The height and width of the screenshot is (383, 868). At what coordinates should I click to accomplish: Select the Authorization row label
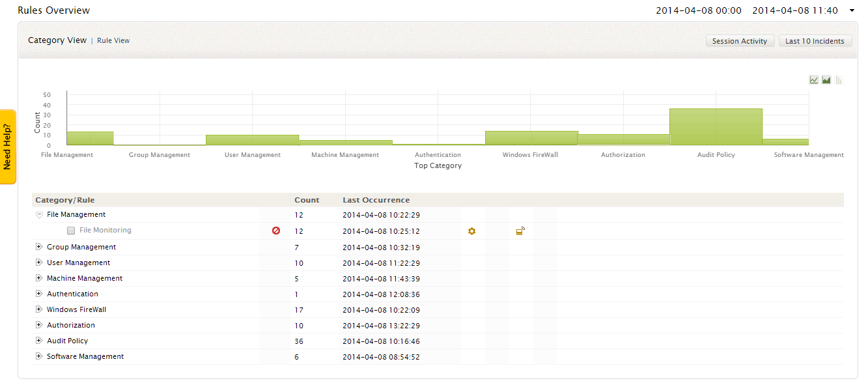(x=71, y=325)
